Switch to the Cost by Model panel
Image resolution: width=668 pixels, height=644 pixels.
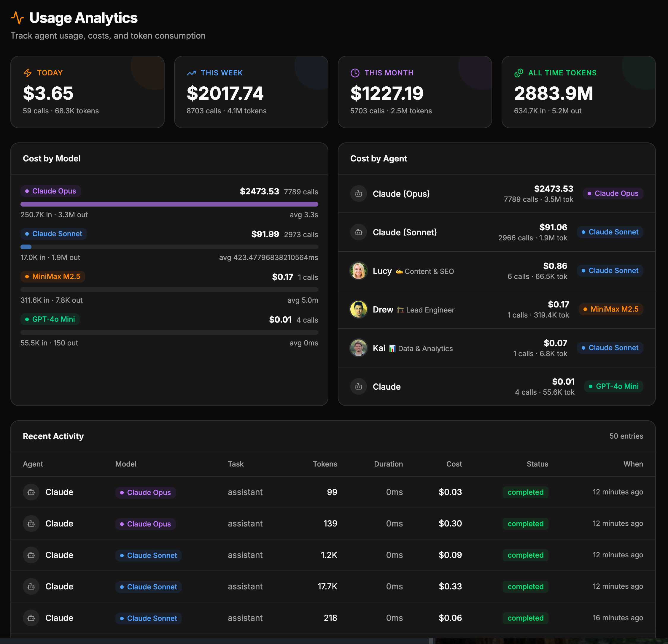pyautogui.click(x=51, y=158)
